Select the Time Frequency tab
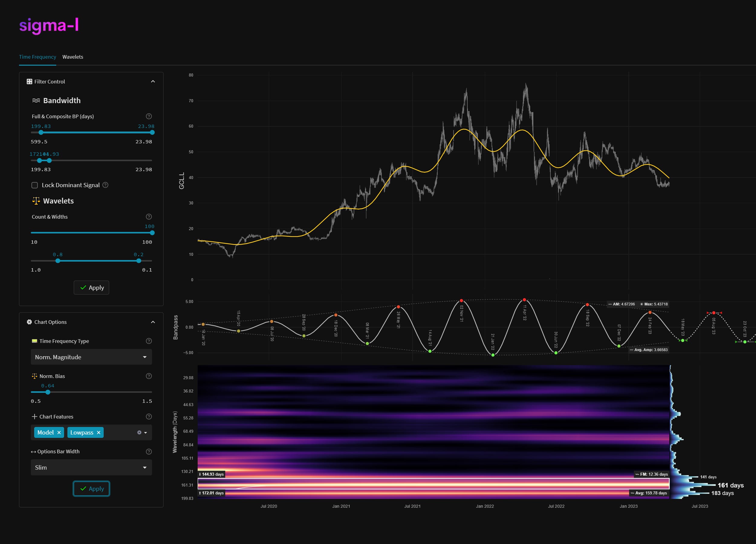This screenshot has width=756, height=544. [x=37, y=57]
